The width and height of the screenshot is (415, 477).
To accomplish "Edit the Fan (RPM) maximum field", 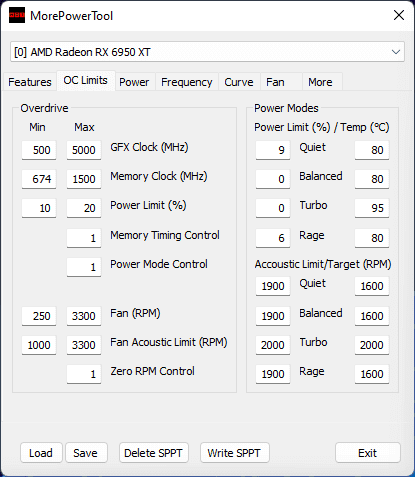I will 84,316.
